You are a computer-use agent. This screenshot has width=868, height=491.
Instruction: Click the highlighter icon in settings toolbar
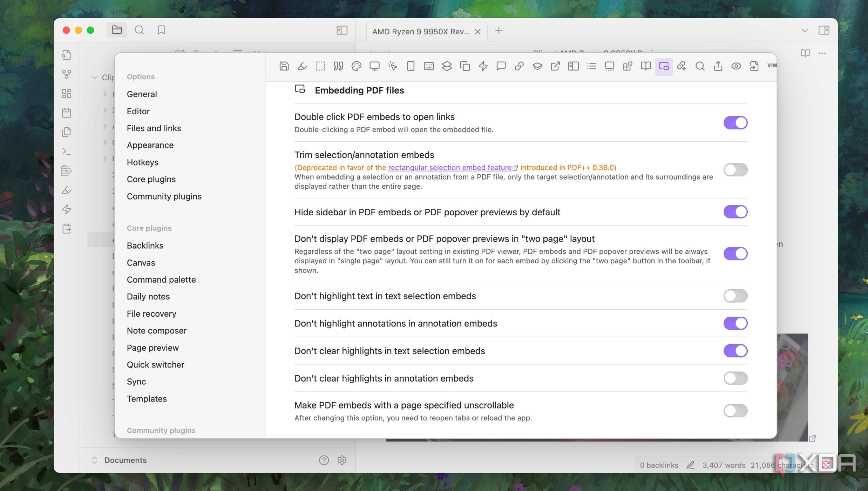pos(302,66)
